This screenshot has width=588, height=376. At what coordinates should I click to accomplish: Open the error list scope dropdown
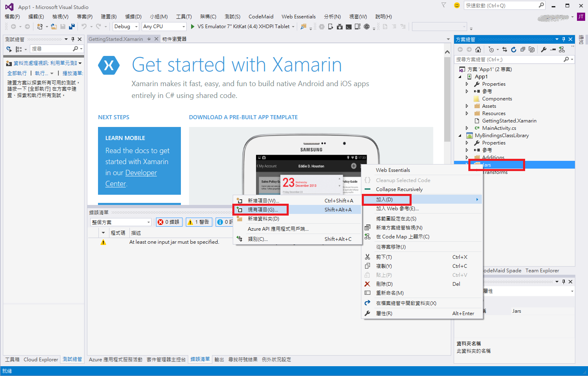click(121, 222)
